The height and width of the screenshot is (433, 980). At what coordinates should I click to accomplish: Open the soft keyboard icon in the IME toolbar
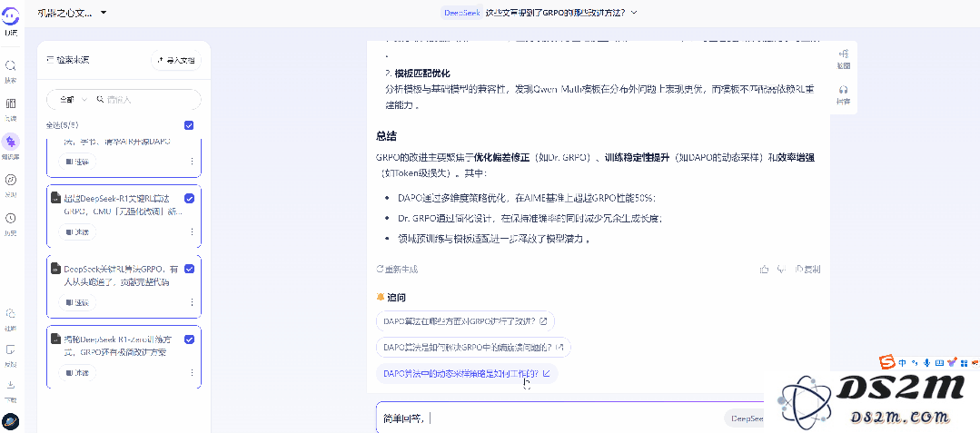pyautogui.click(x=939, y=362)
